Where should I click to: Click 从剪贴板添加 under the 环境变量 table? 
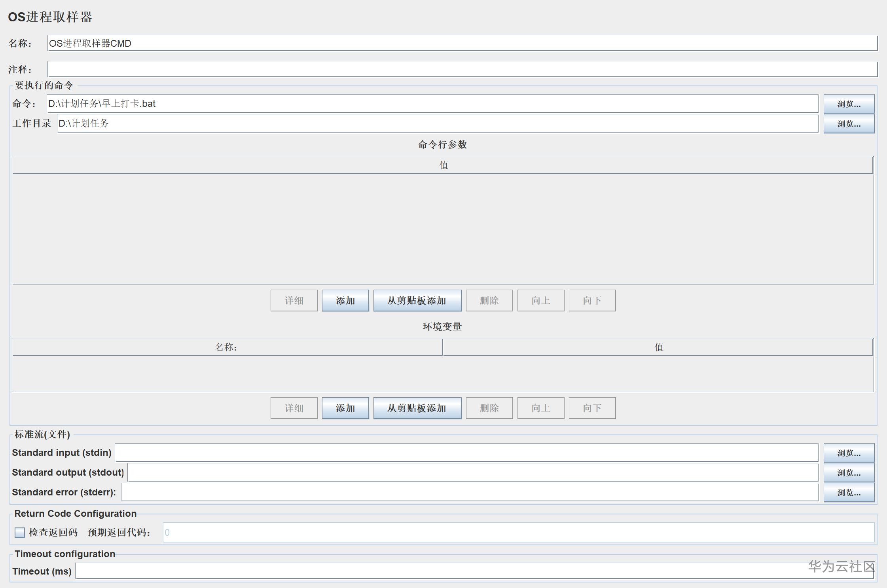pyautogui.click(x=417, y=408)
